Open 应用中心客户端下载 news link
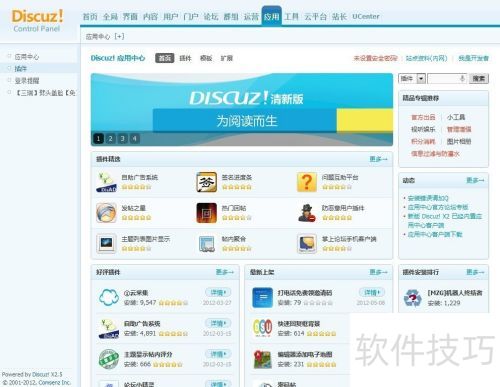500x387 pixels. point(435,234)
